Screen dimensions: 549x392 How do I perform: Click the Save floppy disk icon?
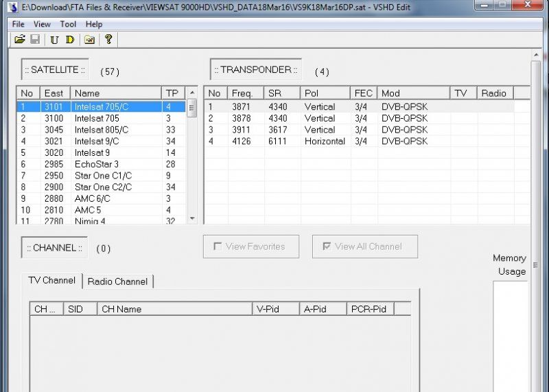(35, 40)
